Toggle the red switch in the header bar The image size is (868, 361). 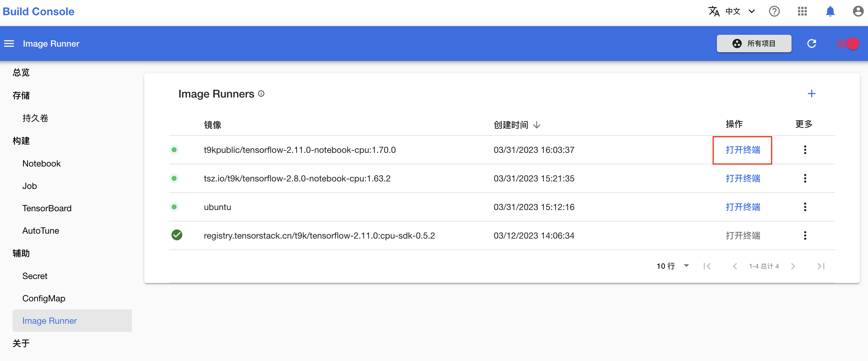(x=848, y=43)
